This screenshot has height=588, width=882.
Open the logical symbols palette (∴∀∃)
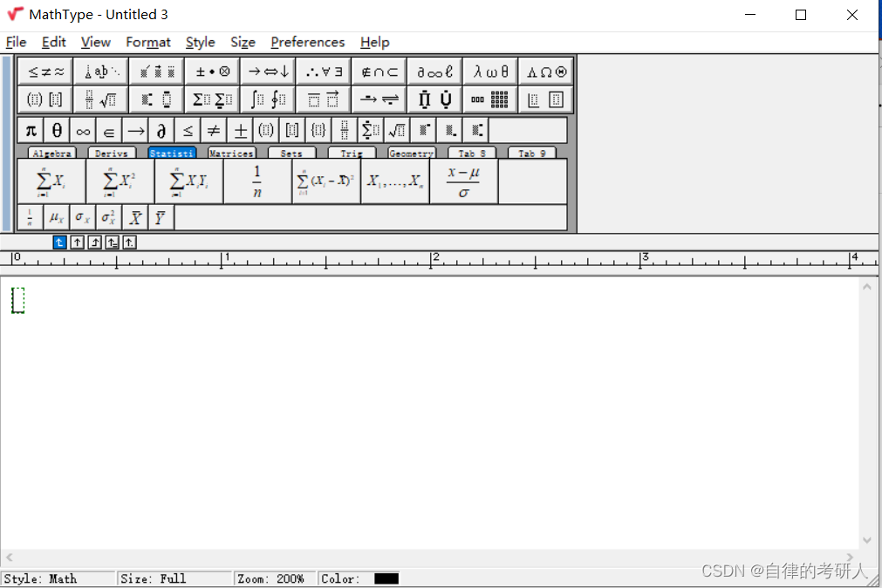point(324,72)
